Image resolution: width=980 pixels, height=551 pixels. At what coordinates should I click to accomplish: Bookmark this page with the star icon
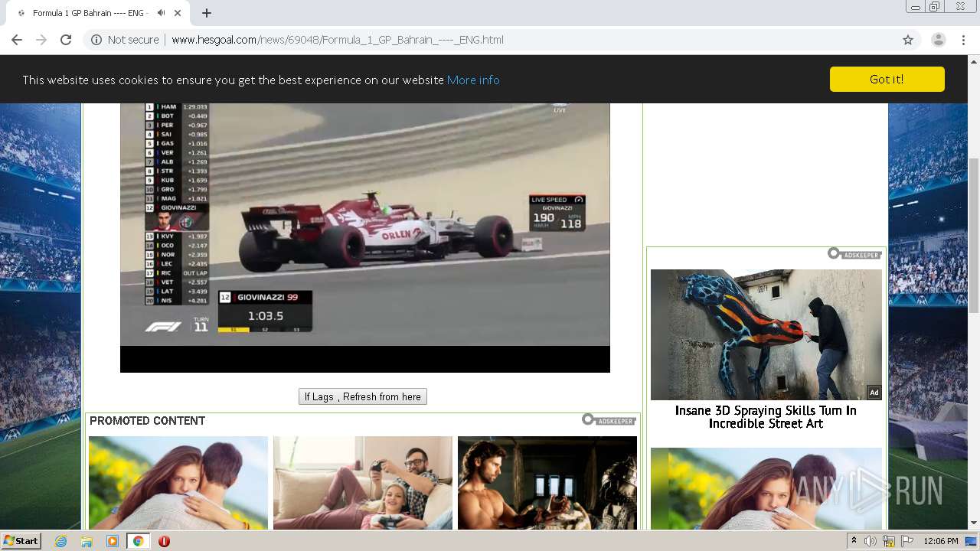pos(908,40)
